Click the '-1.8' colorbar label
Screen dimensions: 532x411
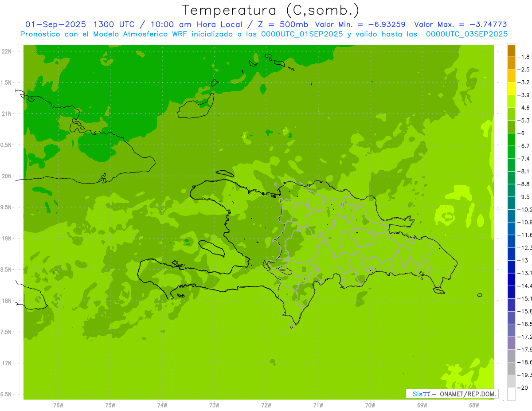(524, 57)
